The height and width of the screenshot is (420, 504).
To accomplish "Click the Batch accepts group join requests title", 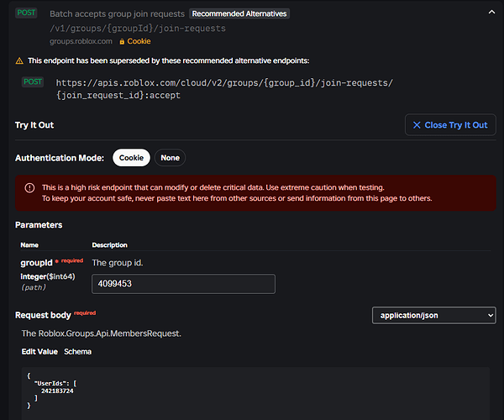I will point(117,14).
